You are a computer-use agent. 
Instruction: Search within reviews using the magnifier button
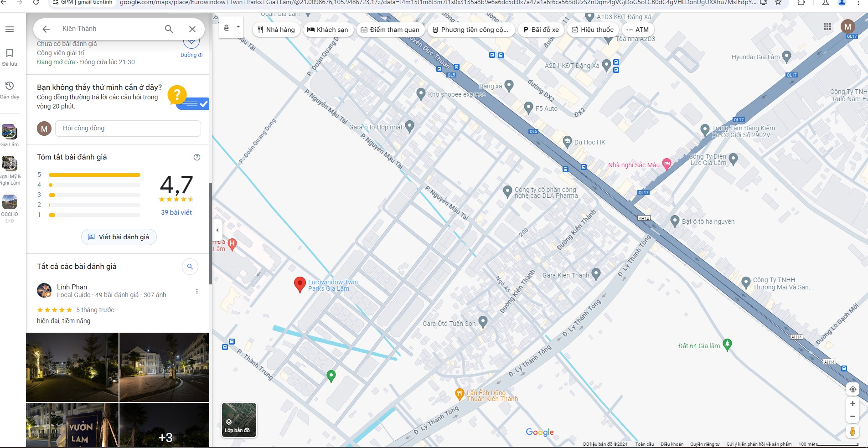pos(190,267)
